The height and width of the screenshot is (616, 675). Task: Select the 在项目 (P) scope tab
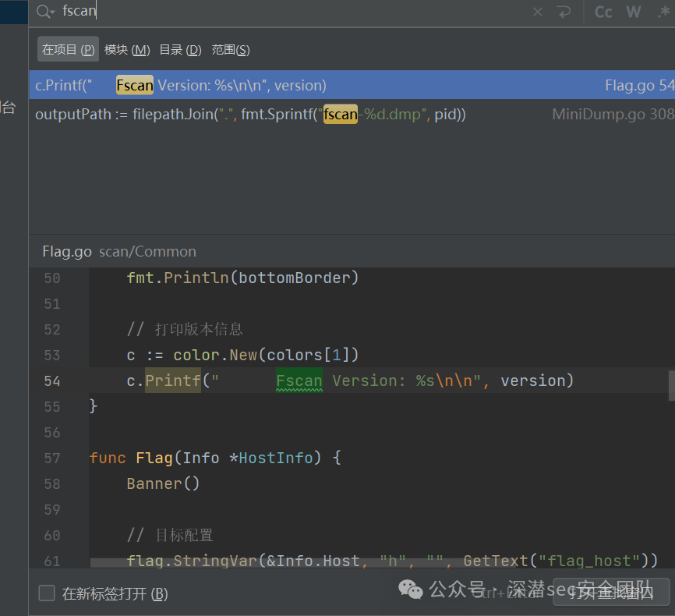click(x=68, y=50)
